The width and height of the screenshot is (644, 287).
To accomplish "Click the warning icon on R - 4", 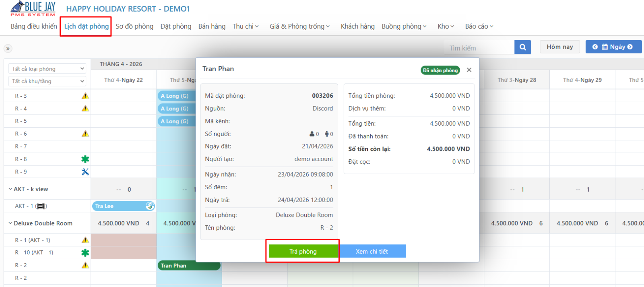I will 85,108.
